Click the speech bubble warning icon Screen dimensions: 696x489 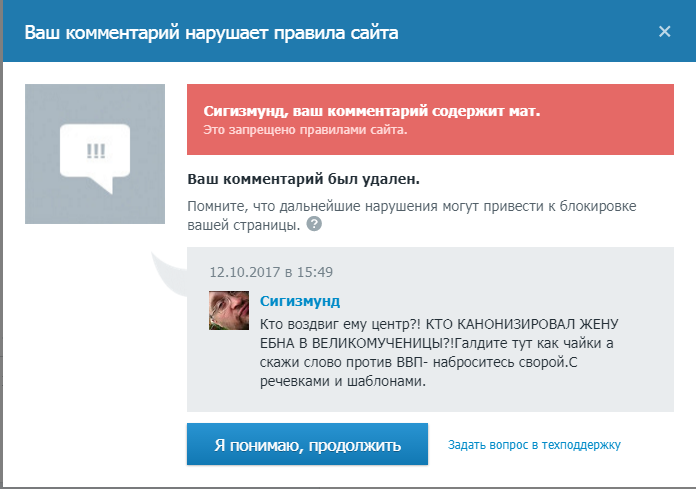pos(95,154)
